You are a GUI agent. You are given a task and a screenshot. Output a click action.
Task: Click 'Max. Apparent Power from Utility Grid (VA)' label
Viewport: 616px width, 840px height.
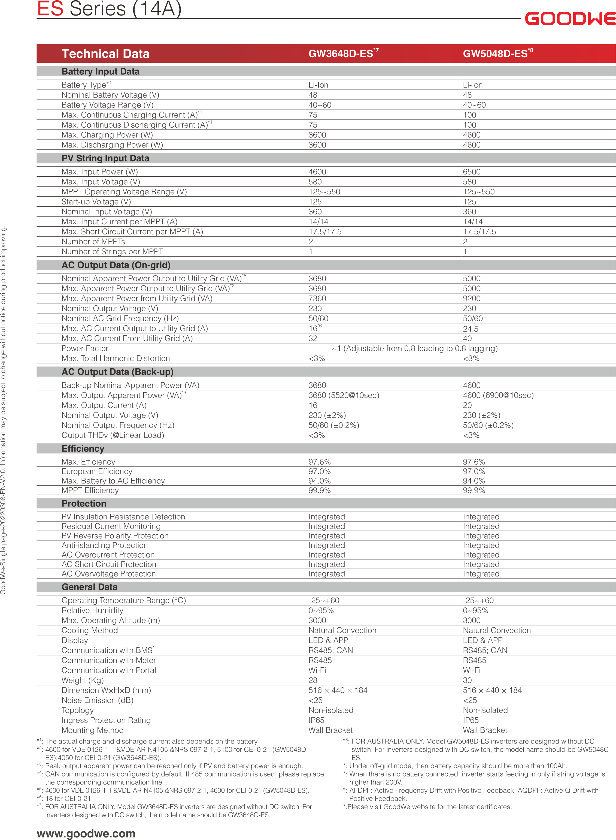coord(137,299)
